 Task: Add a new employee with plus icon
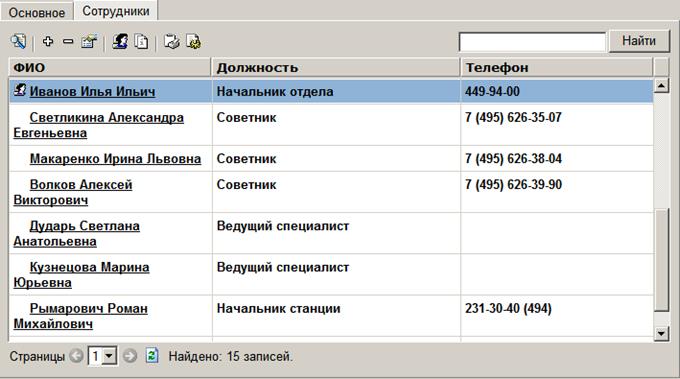(x=48, y=41)
